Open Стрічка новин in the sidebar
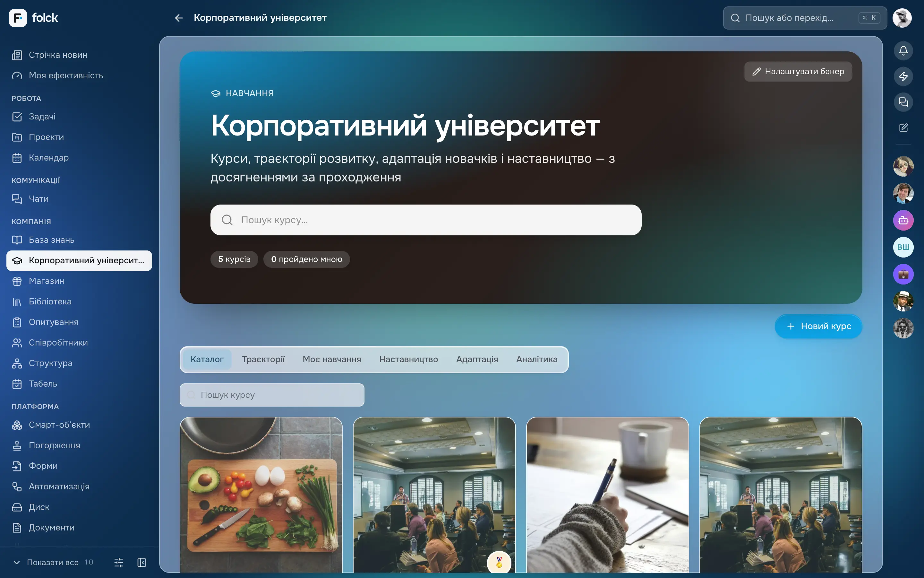924x578 pixels. [x=79, y=55]
